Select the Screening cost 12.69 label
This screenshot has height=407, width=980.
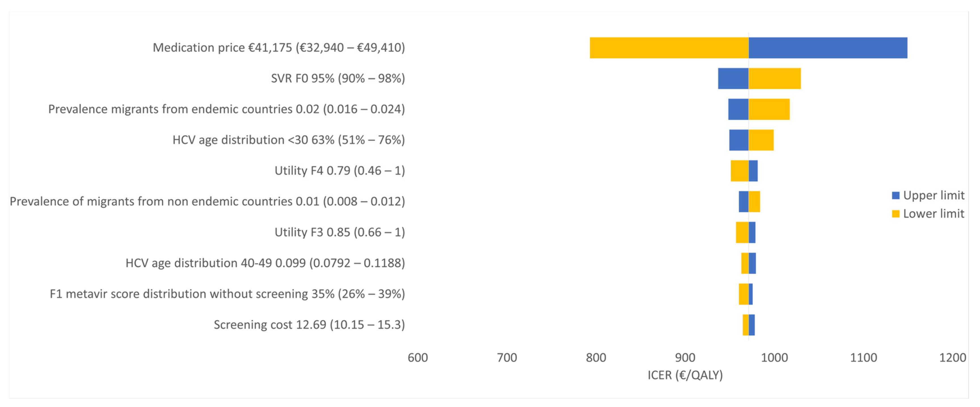point(309,325)
